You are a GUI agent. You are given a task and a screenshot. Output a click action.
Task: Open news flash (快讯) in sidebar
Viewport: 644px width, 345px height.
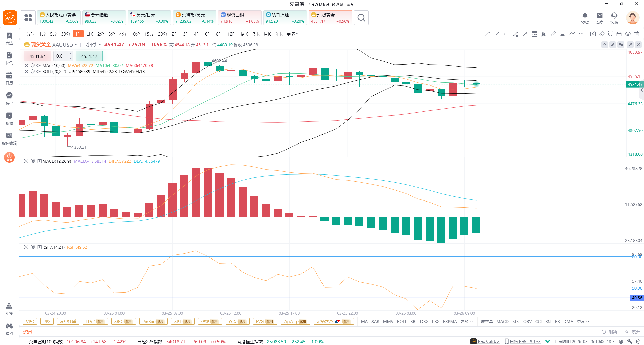point(9,58)
